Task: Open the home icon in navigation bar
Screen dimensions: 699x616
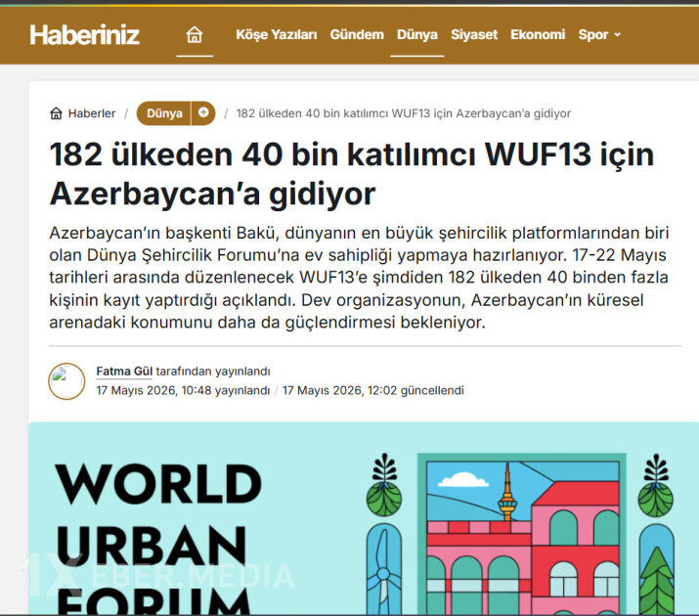Action: coord(195,34)
